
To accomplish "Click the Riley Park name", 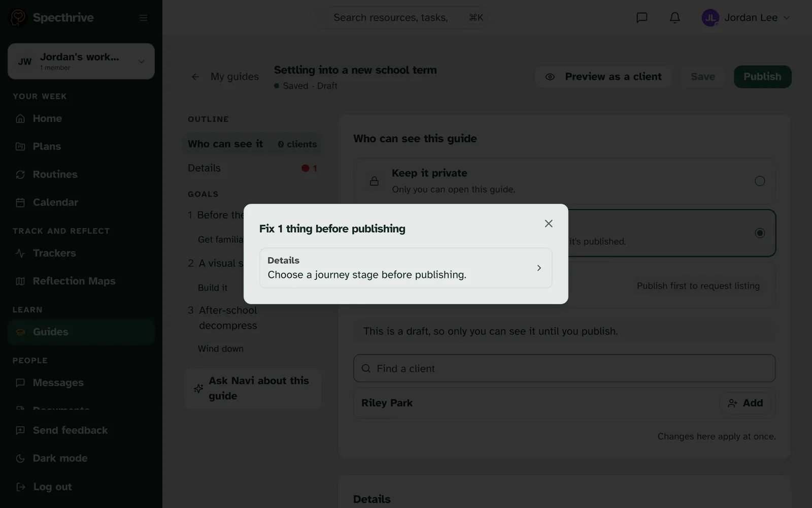I will pyautogui.click(x=387, y=403).
